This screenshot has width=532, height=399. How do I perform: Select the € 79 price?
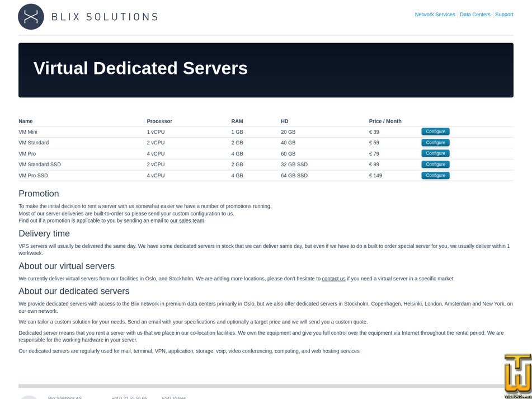pos(374,154)
